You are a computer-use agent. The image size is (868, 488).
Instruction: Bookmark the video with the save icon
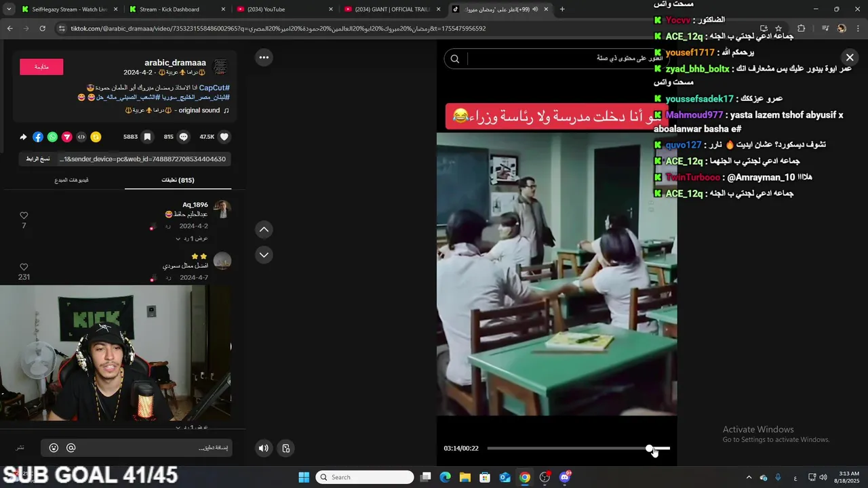[x=147, y=137]
